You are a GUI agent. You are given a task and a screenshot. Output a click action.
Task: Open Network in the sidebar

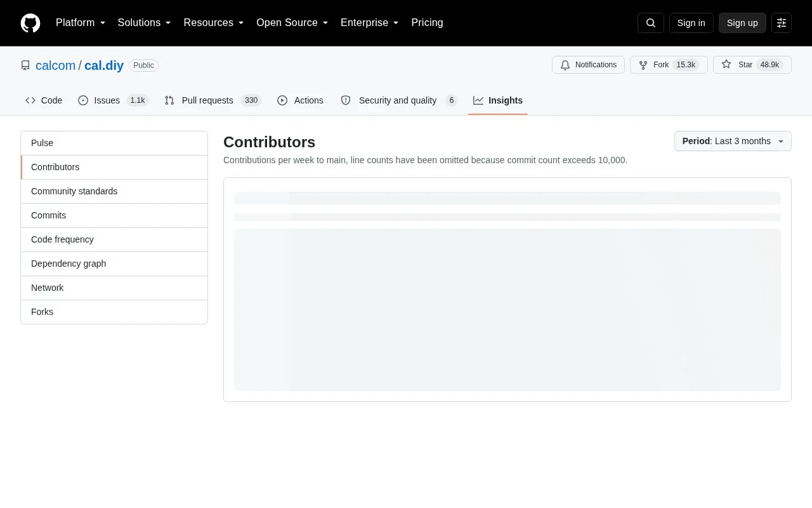[114, 288]
